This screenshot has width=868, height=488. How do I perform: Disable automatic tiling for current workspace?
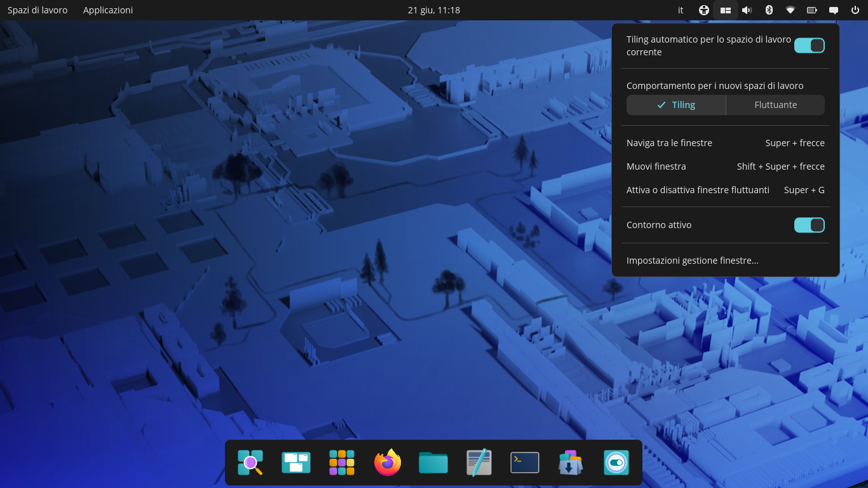810,46
